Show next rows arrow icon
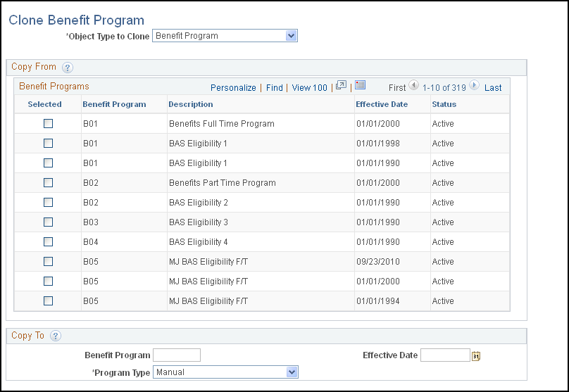The image size is (569, 392). (x=474, y=85)
